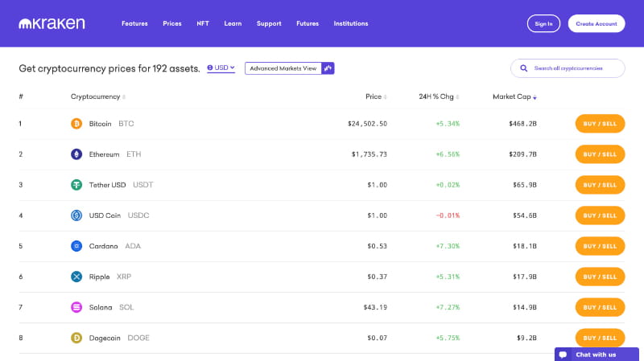The width and height of the screenshot is (644, 361).
Task: Click the Solana coin icon
Action: pyautogui.click(x=76, y=307)
